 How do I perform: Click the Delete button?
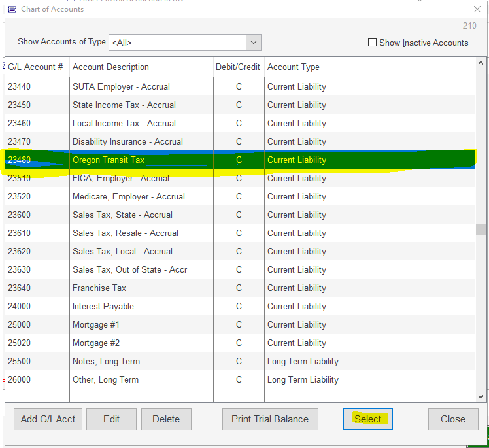point(166,419)
